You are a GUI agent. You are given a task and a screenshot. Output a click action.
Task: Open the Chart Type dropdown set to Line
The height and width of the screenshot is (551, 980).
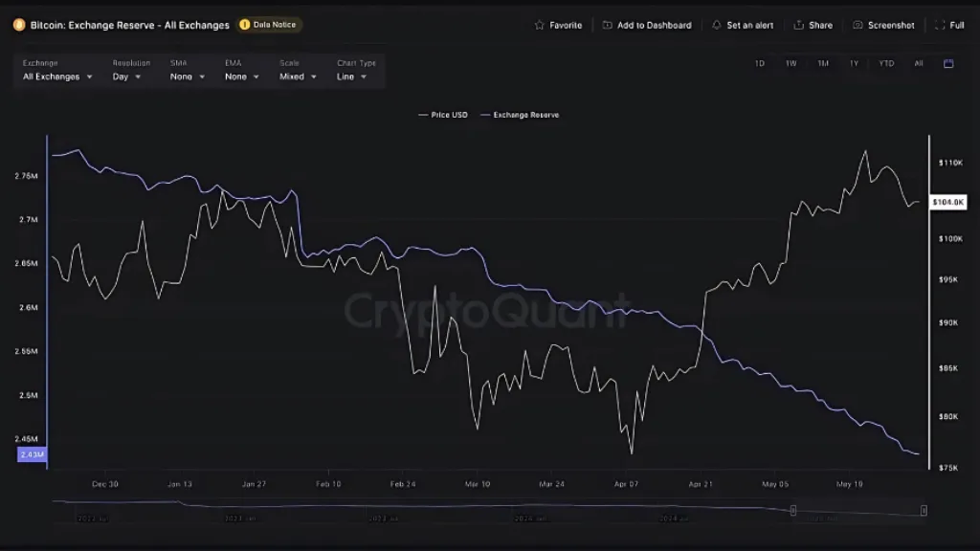coord(351,77)
